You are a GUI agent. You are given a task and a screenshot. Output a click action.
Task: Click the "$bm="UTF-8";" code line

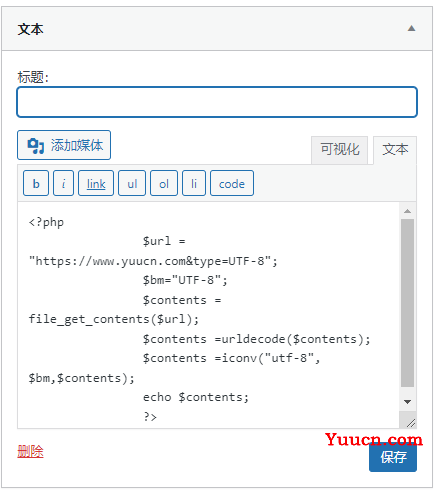[185, 280]
